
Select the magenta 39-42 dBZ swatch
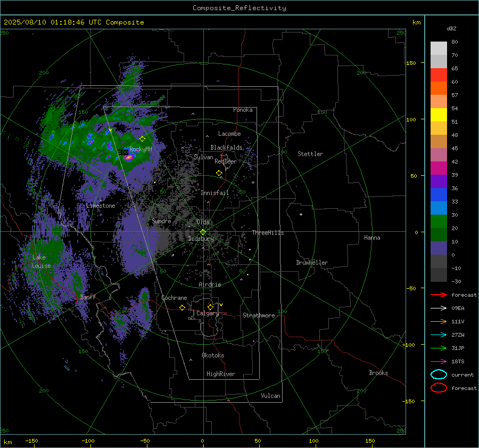tap(439, 168)
